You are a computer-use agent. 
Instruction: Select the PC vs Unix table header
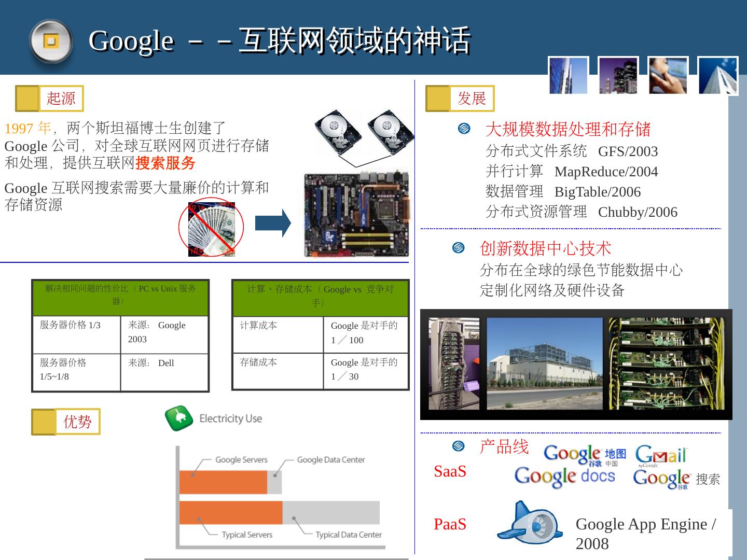[120, 298]
